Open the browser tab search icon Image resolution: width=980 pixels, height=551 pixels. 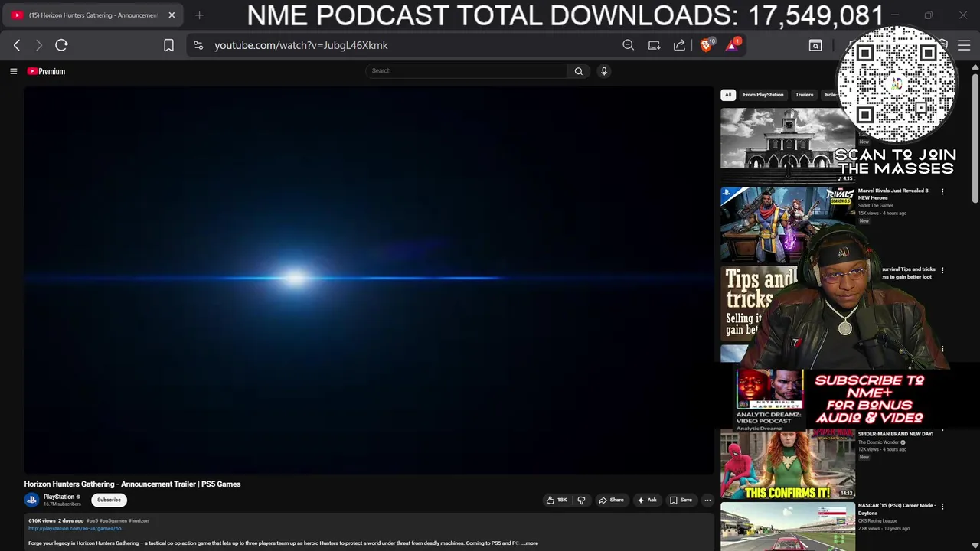[x=815, y=45]
